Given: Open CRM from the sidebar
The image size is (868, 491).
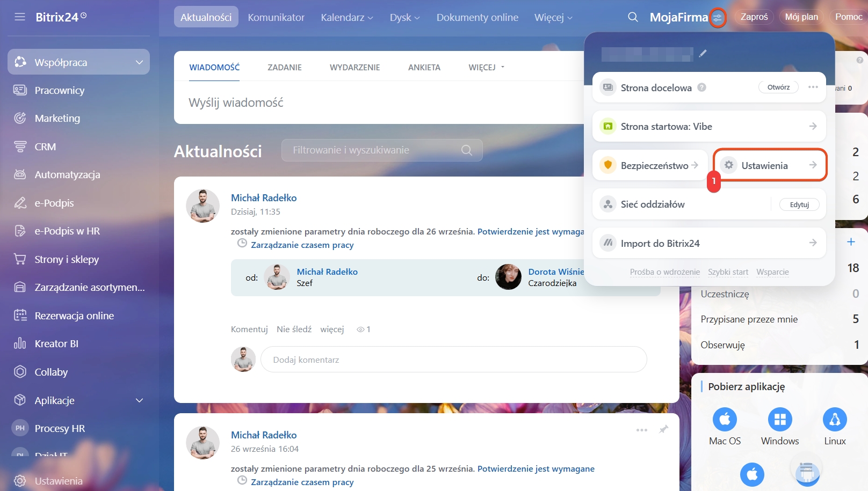Looking at the screenshot, I should click(45, 146).
